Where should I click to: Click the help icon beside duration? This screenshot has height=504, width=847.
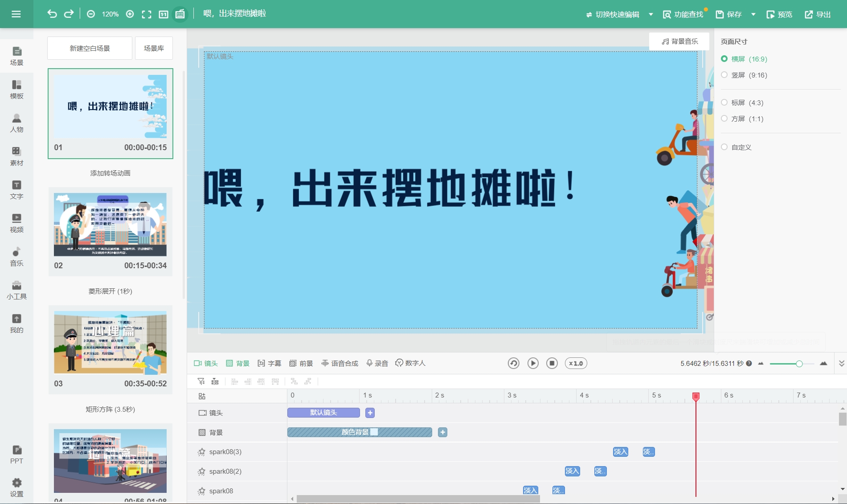(x=749, y=363)
